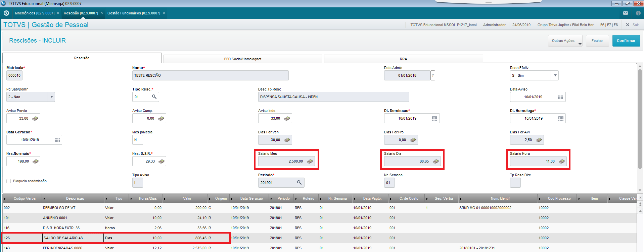Click into Nr. Semana input field
This screenshot has width=644, height=252.
389,183
